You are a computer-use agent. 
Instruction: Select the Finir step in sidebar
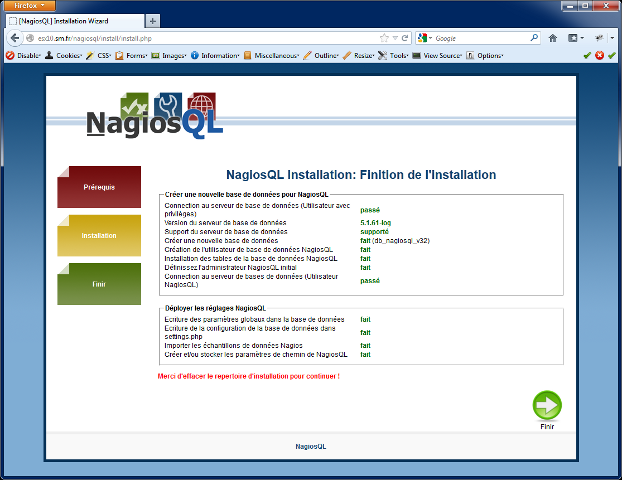pyautogui.click(x=99, y=284)
